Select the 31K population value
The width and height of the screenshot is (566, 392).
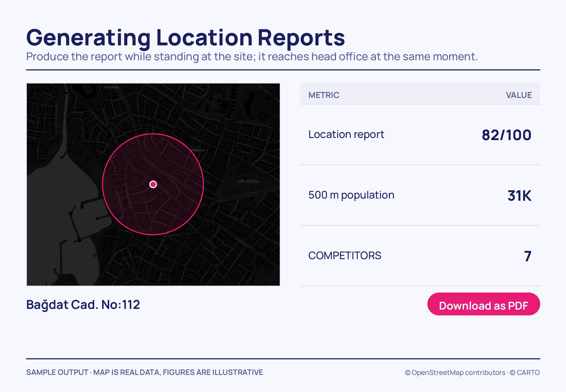tap(520, 196)
